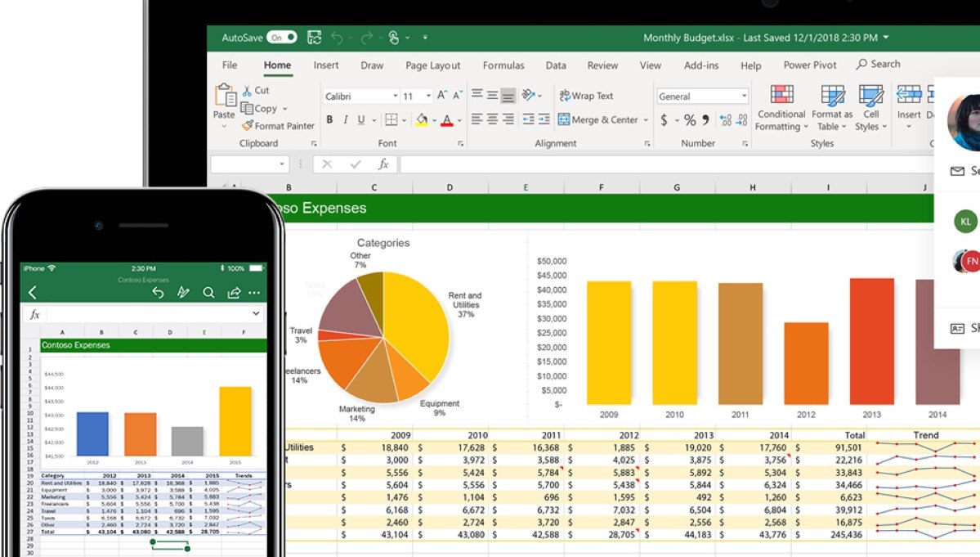Apply Percent Style with % icon
Image resolution: width=980 pixels, height=557 pixels.
coord(690,119)
